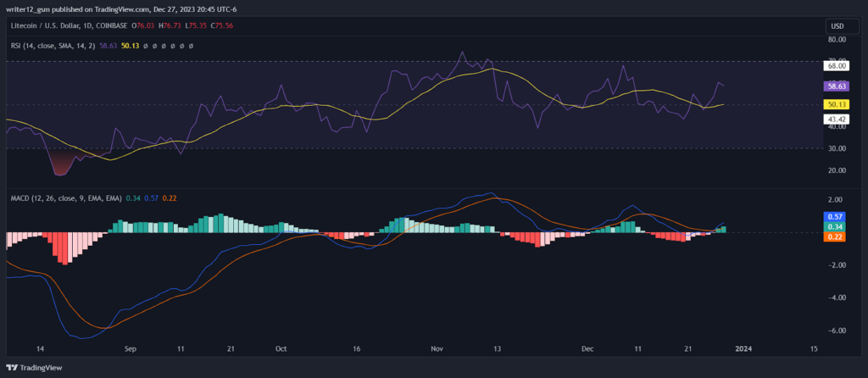Click the green 0.34 histogram axis label
Screen dimensions: 868x378
(836, 226)
